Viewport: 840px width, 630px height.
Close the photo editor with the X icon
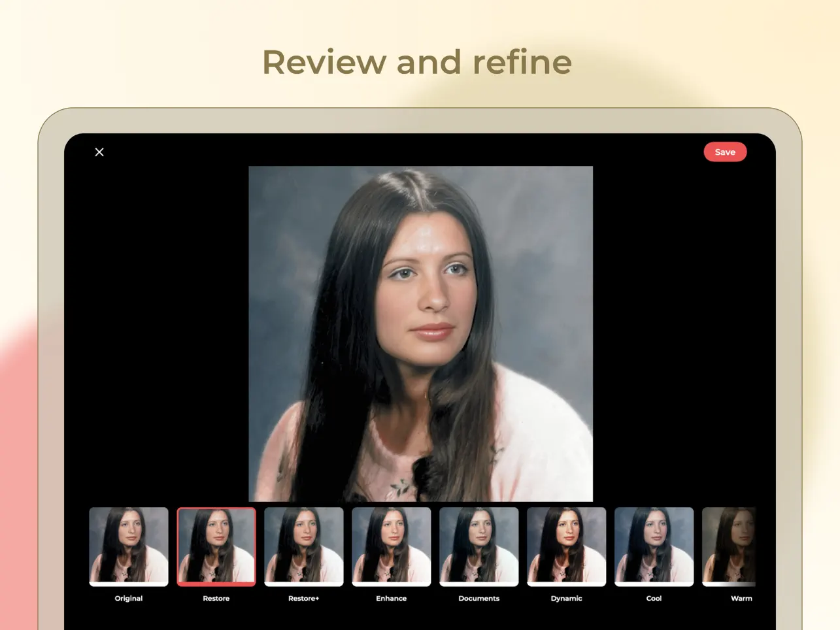[x=99, y=152]
